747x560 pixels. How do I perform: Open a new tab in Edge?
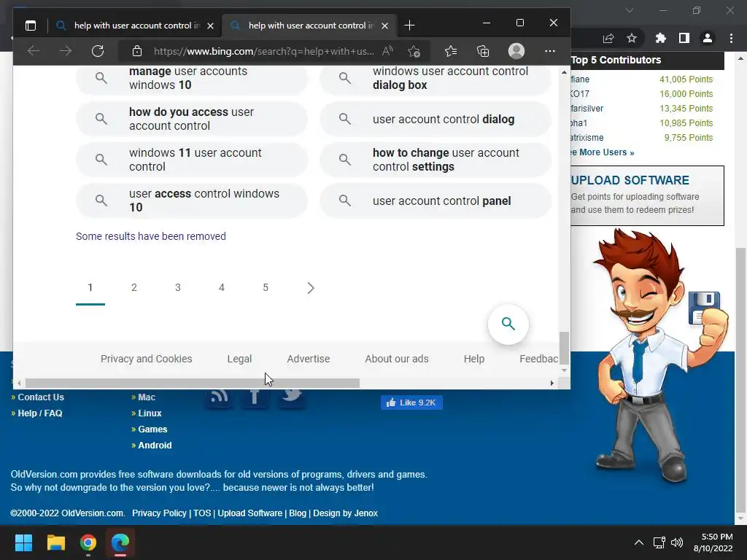(x=409, y=26)
